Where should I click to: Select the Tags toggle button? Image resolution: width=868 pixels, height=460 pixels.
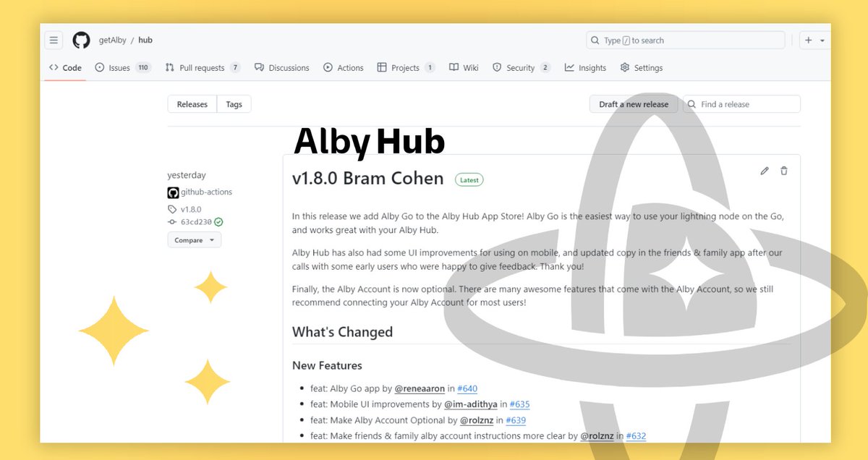234,104
